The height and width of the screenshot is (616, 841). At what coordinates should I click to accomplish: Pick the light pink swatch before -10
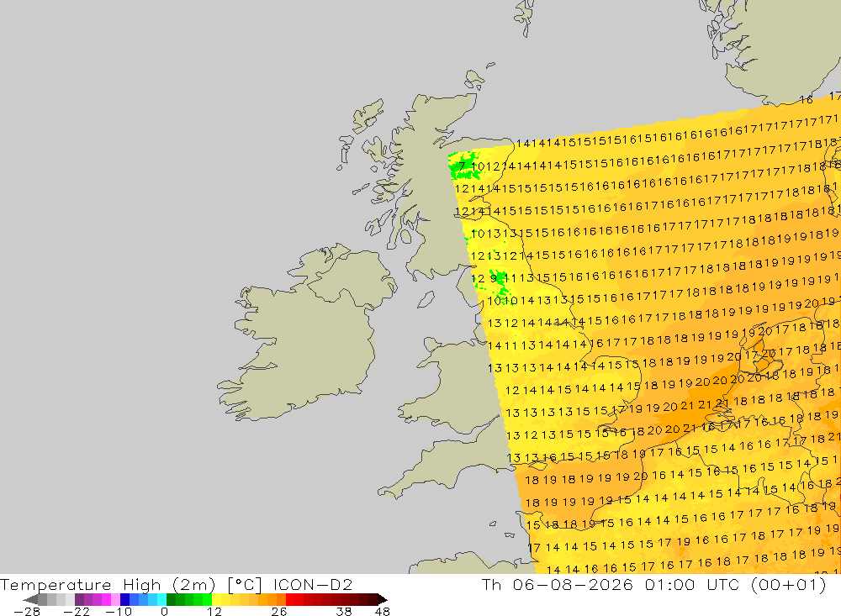point(115,600)
